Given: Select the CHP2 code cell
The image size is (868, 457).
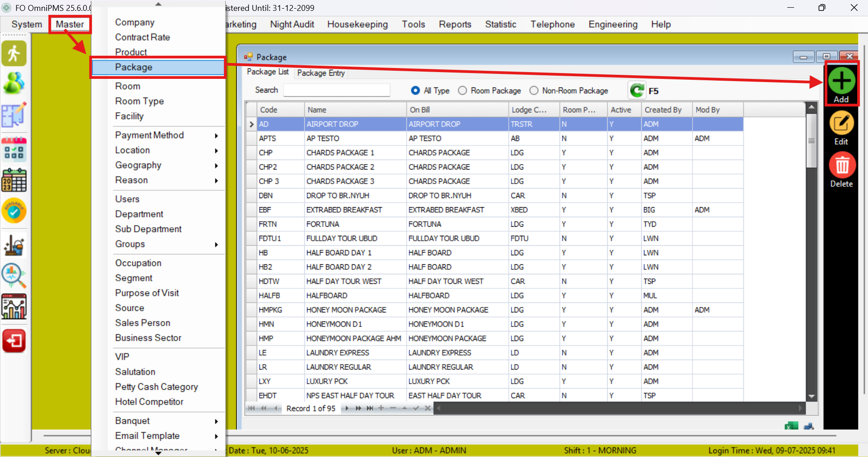Looking at the screenshot, I should point(280,167).
